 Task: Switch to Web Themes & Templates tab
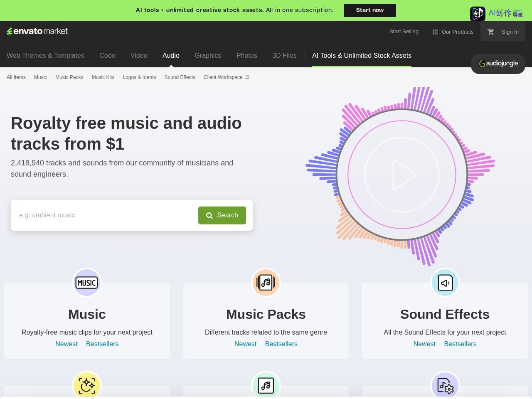[x=45, y=56]
